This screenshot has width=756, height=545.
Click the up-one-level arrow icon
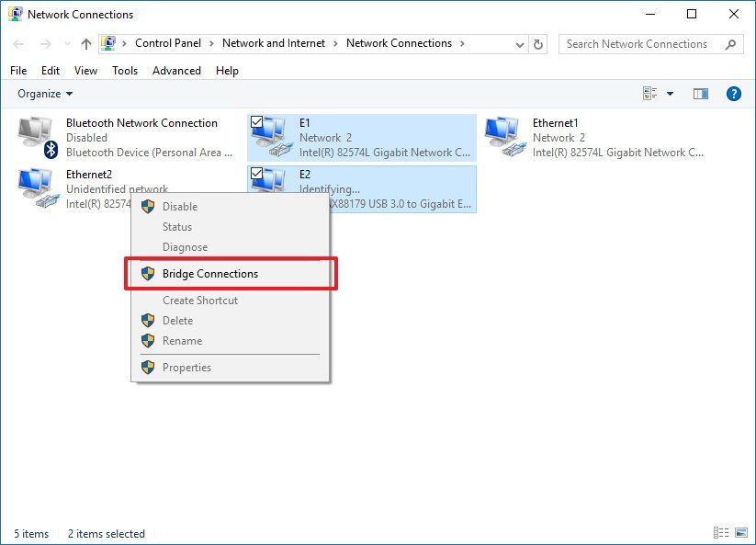pyautogui.click(x=85, y=43)
